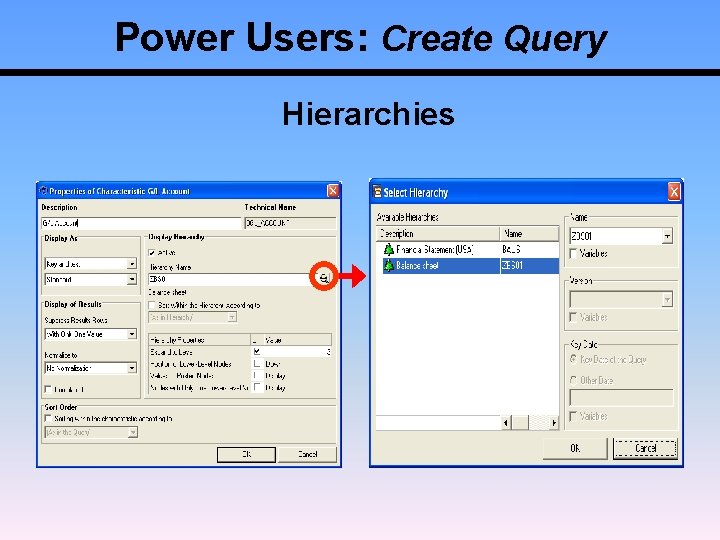Toggle Position of Lower-Level Nodes checkbox
The width and height of the screenshot is (720, 540).
click(x=257, y=364)
